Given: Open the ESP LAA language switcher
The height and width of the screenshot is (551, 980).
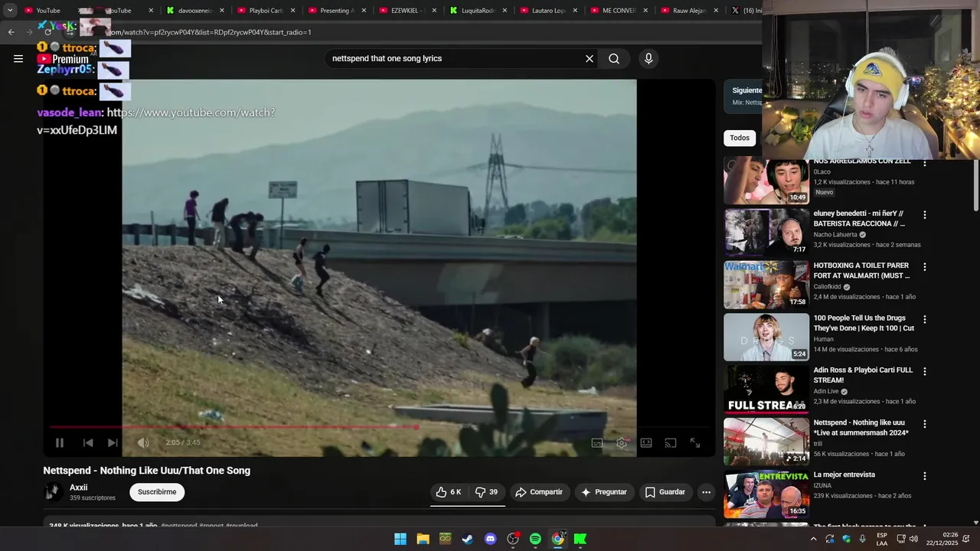Looking at the screenshot, I should [x=882, y=539].
